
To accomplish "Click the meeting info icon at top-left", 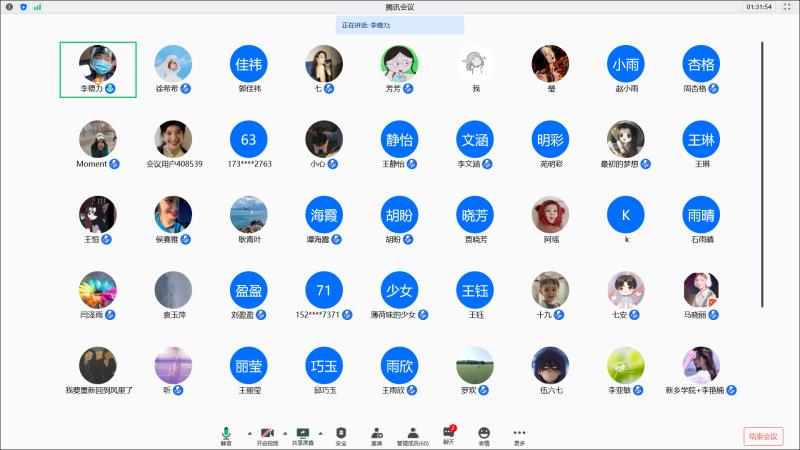I will tap(10, 7).
